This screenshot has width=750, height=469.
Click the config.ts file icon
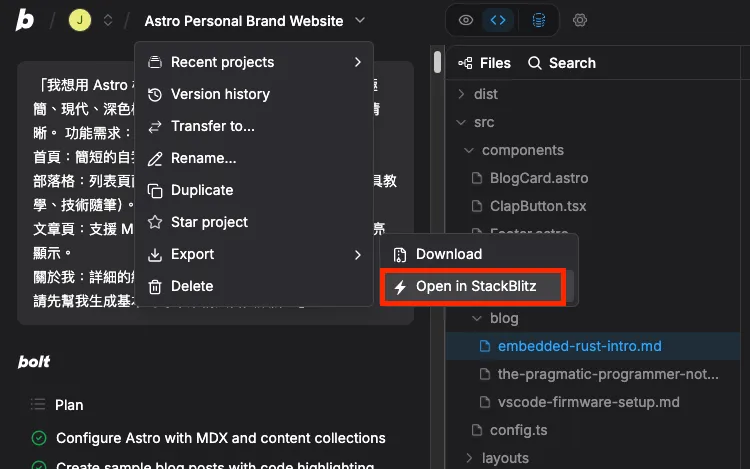pyautogui.click(x=477, y=430)
